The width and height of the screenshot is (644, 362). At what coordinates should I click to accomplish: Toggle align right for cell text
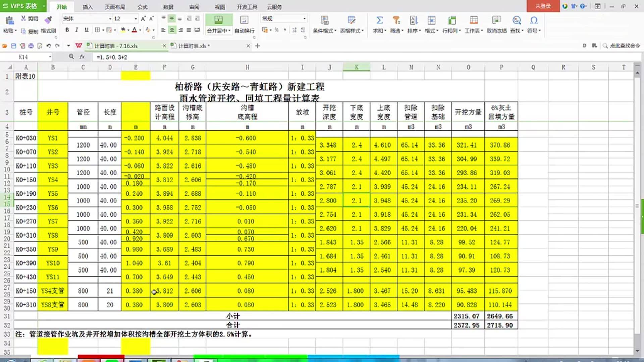(180, 30)
